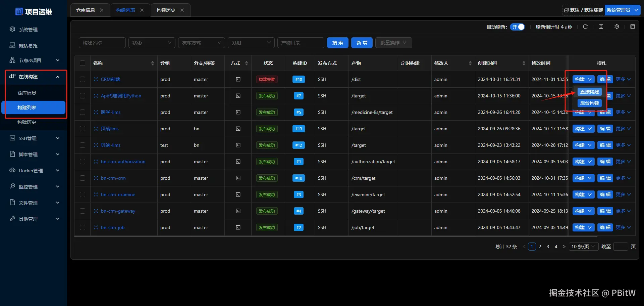Screen dimensions: 644x306
Task: Click the 方式 terminal icon in the CRM前端 row
Action: (238, 79)
